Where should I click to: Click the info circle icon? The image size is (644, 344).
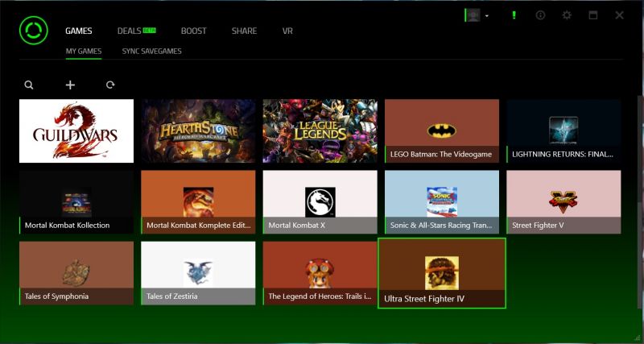540,15
